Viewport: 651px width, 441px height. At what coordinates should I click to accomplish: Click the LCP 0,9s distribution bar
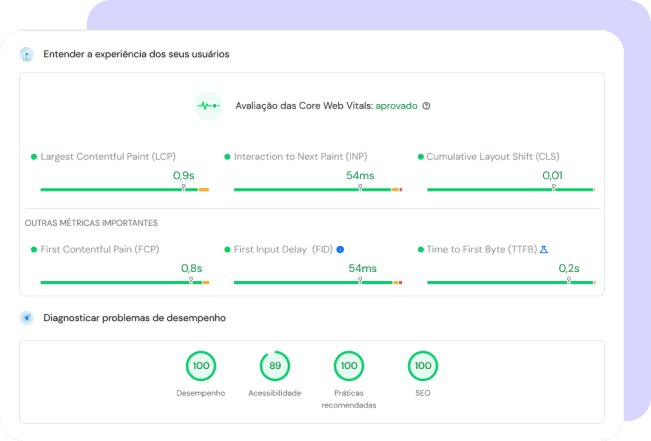pos(124,189)
